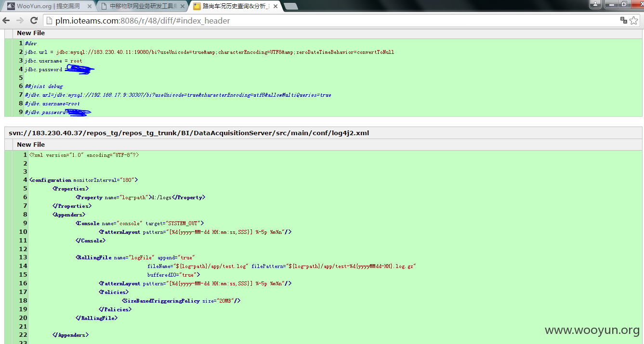Viewport: 644px width, 344px height.
Task: Click line number 22 in the gutter
Action: 23,335
